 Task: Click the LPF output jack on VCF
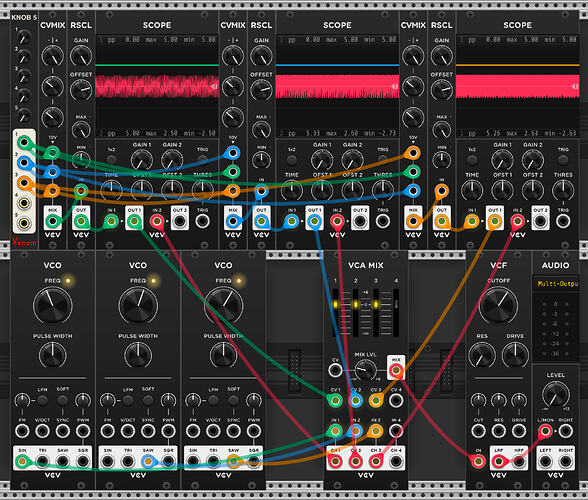[499, 461]
